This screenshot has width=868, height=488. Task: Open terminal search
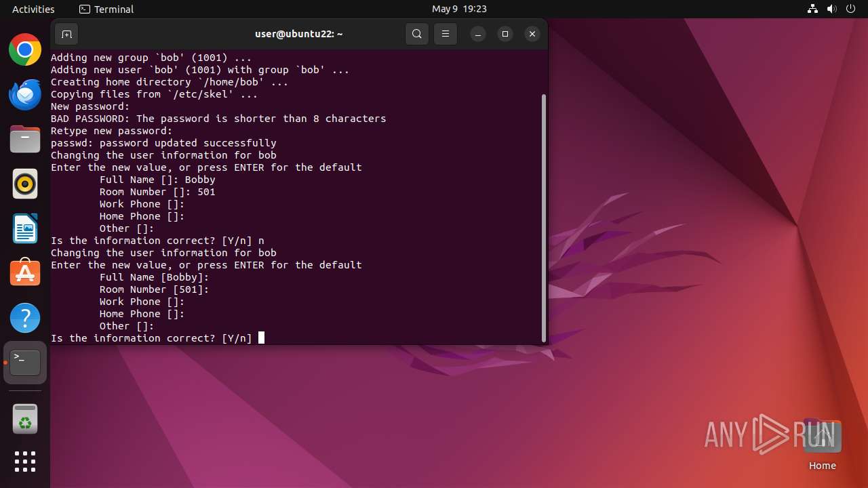coord(417,34)
